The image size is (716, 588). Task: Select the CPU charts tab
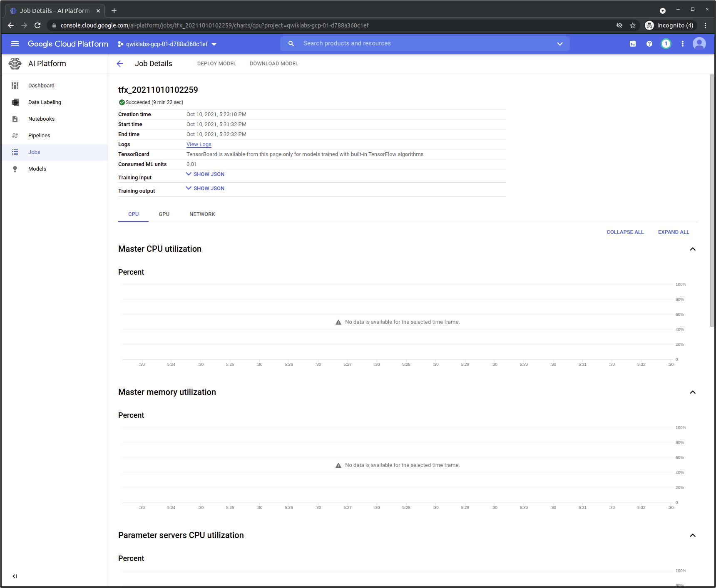133,214
